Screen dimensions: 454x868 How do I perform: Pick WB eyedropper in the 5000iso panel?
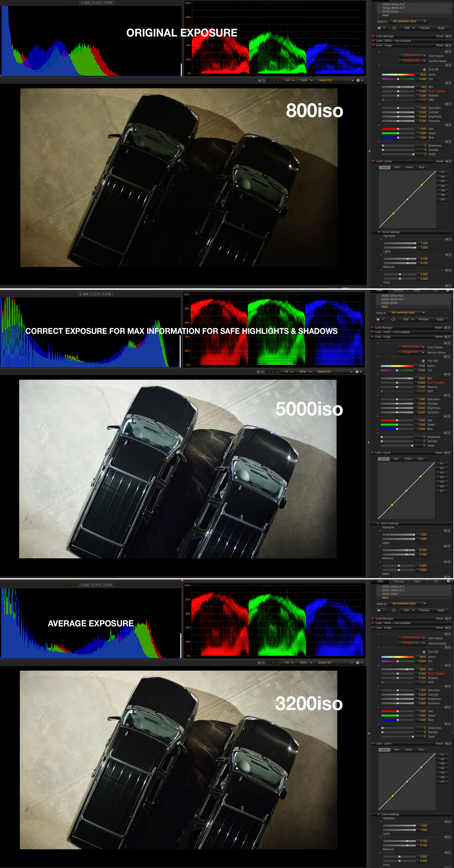pyautogui.click(x=423, y=361)
